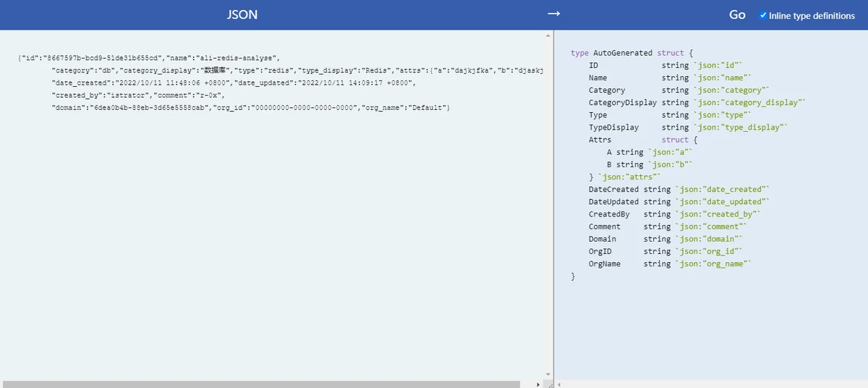Click the Attrs struct opening line
Image resolution: width=868 pixels, height=388 pixels.
tap(642, 140)
